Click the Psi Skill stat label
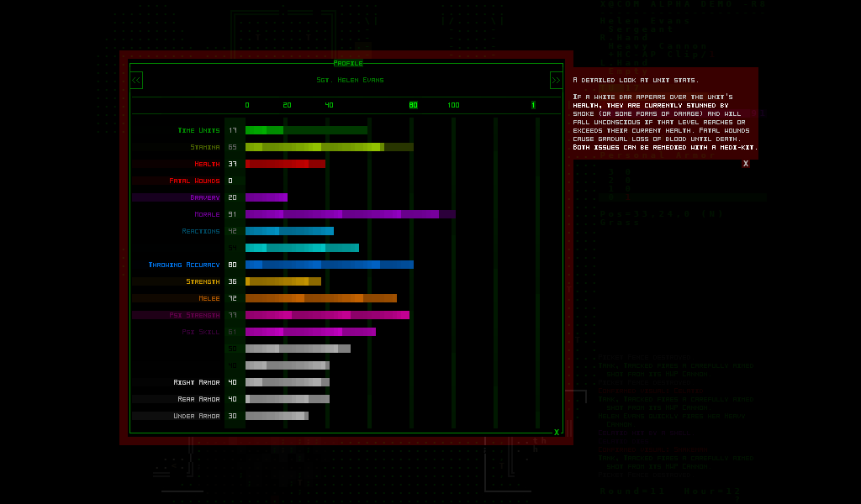This screenshot has width=861, height=504. 201,332
